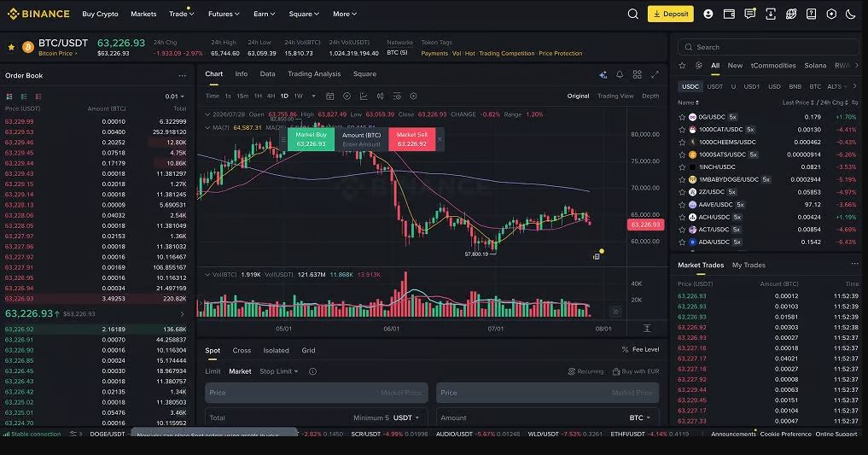Select the Cross margin tab
The width and height of the screenshot is (868, 455).
tap(242, 350)
